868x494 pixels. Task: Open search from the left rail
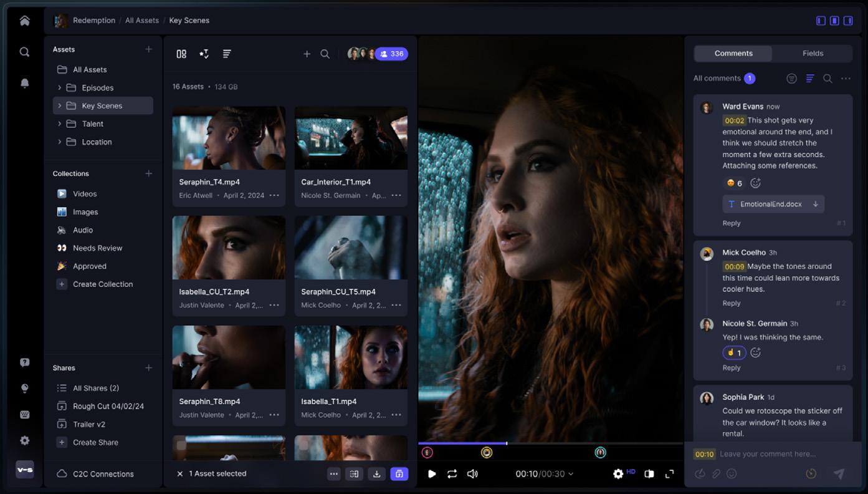pos(24,52)
